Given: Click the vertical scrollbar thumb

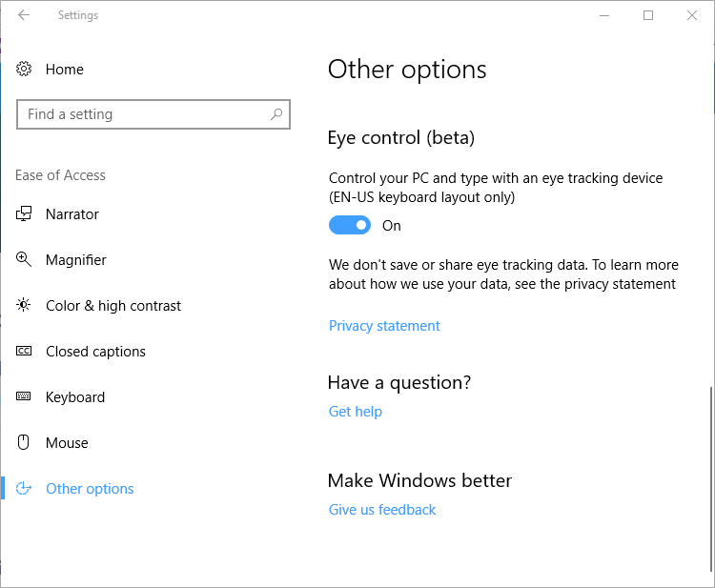Looking at the screenshot, I should 710,475.
